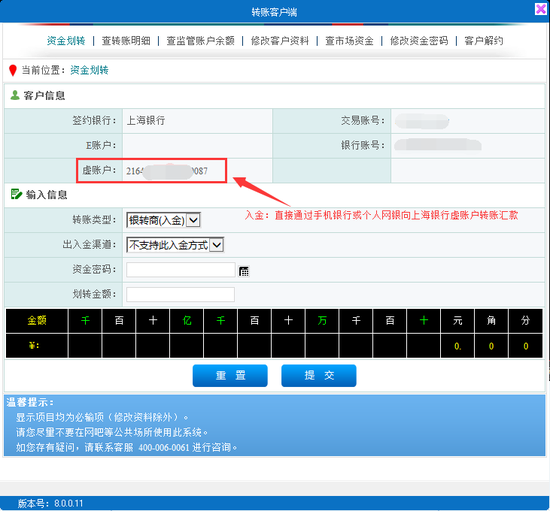This screenshot has width=550, height=511.
Task: Focus the 资金密码 input field
Action: [181, 270]
